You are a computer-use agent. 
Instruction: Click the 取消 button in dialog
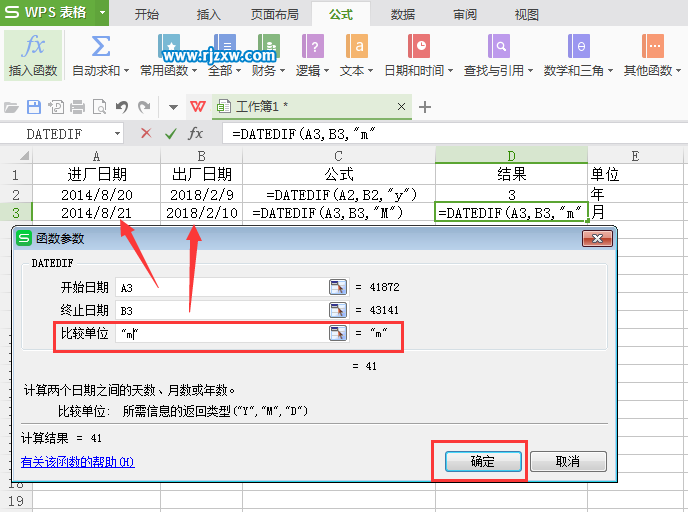tap(568, 461)
